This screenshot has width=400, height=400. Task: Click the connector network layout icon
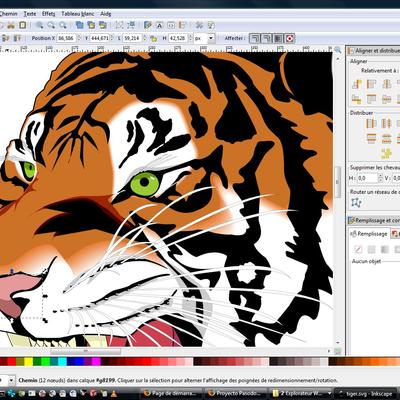pyautogui.click(x=357, y=203)
